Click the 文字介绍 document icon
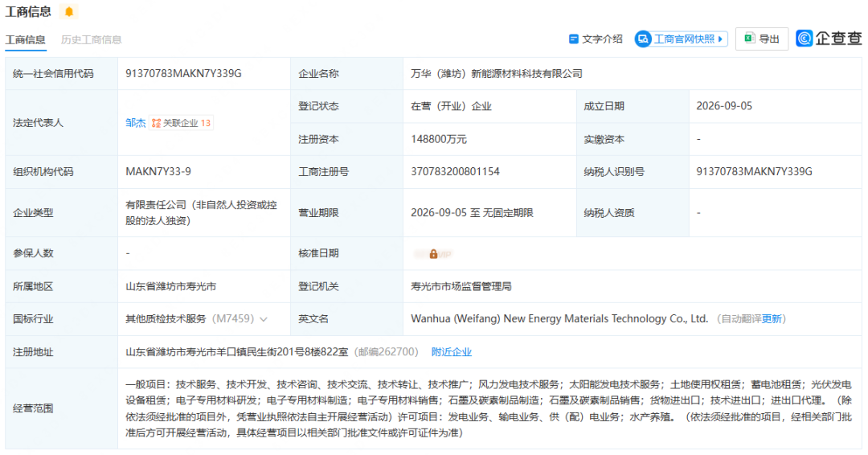This screenshot has width=868, height=455. [x=574, y=39]
